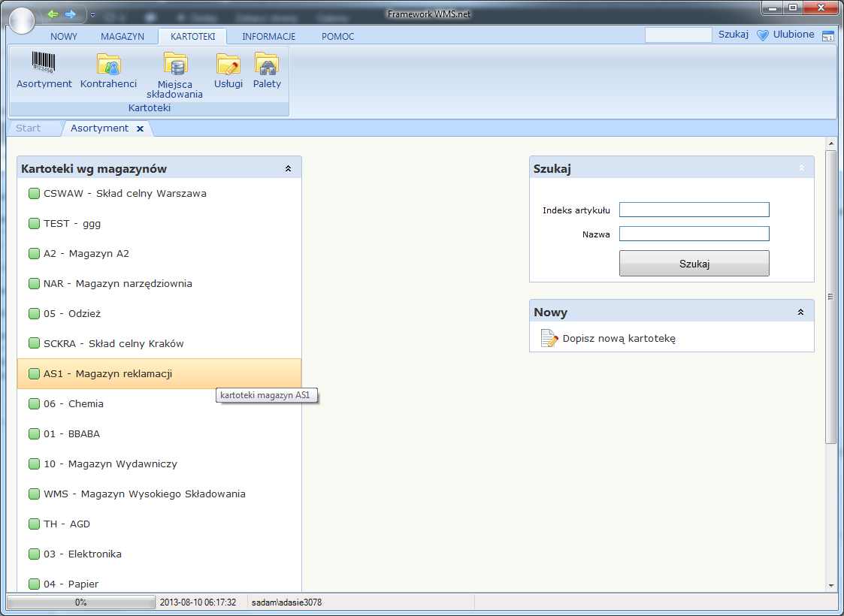Click status bar timestamp 2013-08-10 06:17:32
Viewport: 844px width, 616px height.
(198, 602)
